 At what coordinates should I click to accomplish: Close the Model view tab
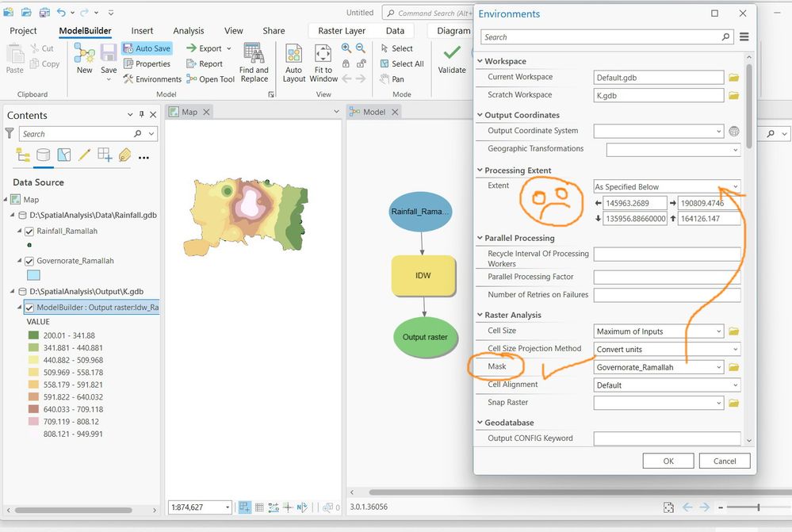click(x=395, y=112)
